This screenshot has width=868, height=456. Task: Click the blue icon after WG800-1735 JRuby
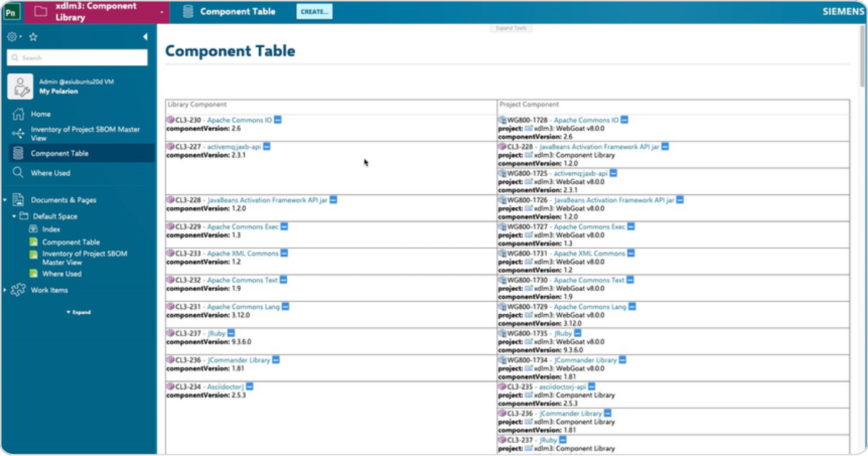[578, 334]
